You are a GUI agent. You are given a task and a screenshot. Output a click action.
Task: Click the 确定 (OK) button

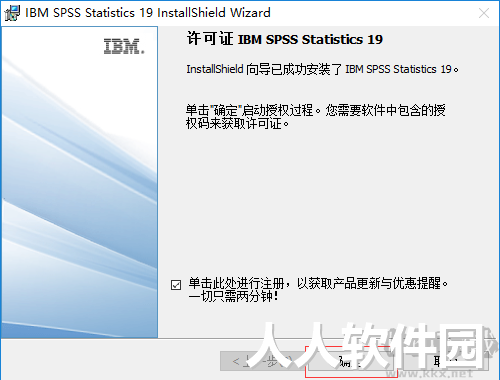[351, 361]
